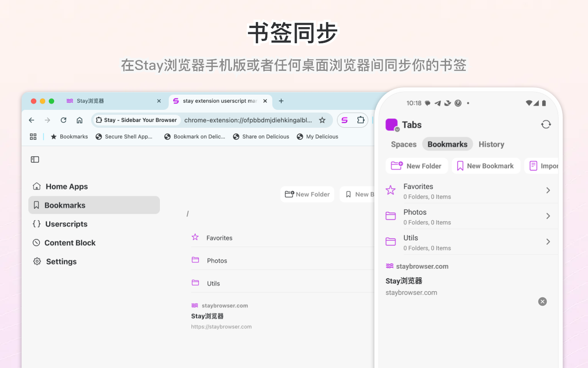Tap the purple Tabs profile icon
This screenshot has width=588, height=368.
pos(392,125)
